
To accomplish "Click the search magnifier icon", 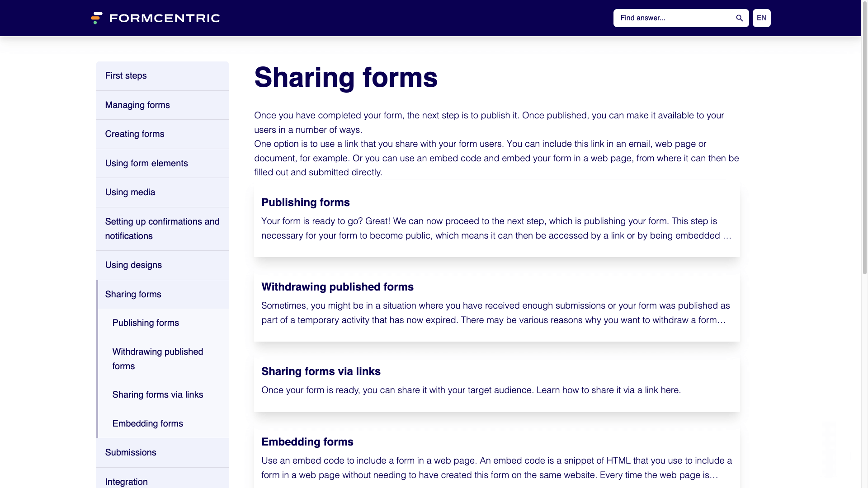I will coord(739,18).
